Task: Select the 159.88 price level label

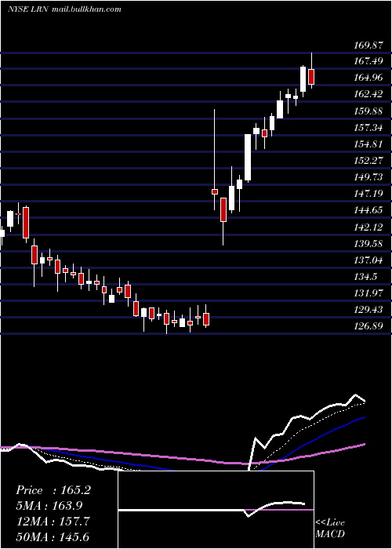Action: [x=368, y=111]
